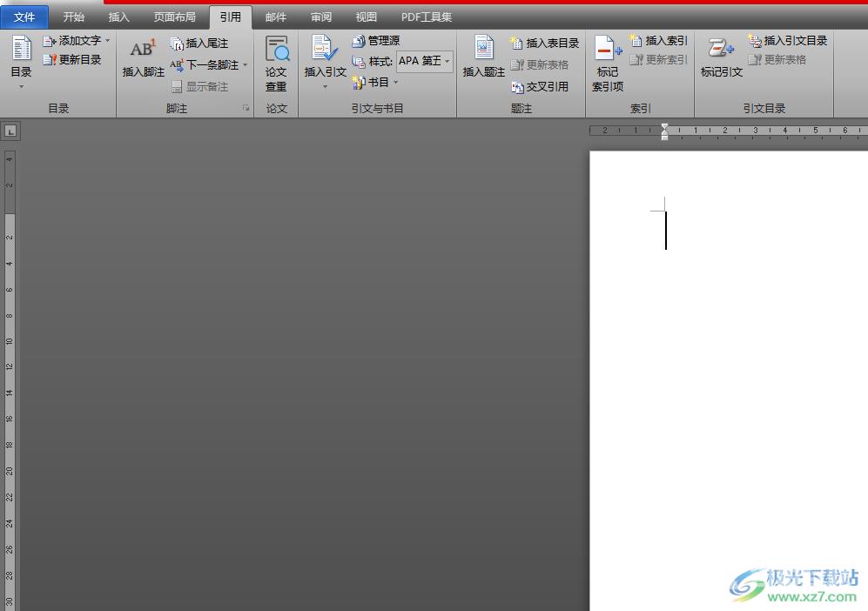Click the indent marker on horizontal ruler
This screenshot has width=868, height=611.
point(665,131)
